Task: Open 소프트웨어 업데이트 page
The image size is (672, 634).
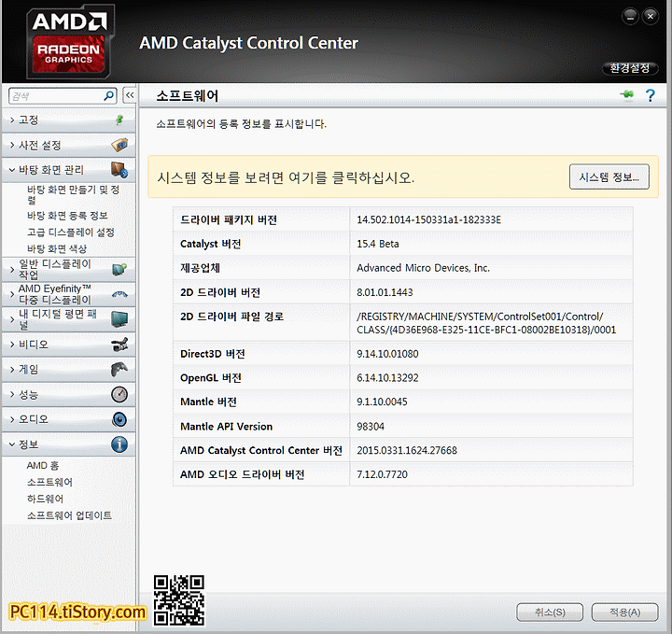Action: [69, 515]
